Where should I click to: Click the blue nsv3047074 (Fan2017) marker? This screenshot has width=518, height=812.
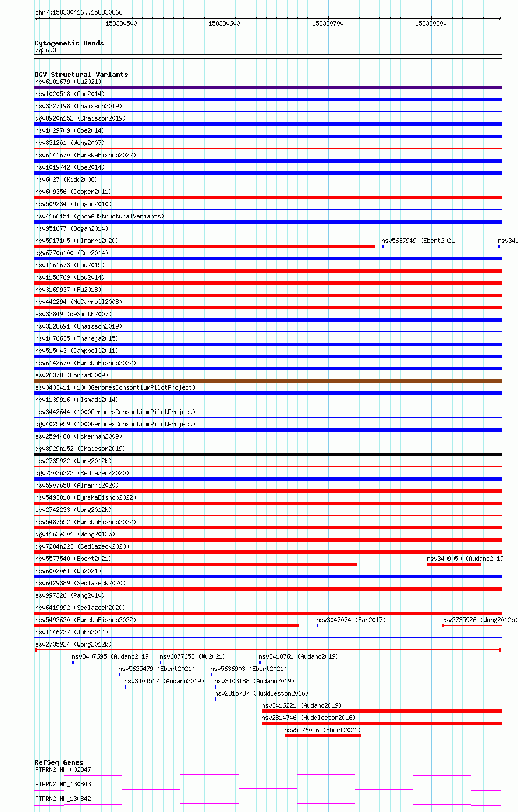click(317, 626)
